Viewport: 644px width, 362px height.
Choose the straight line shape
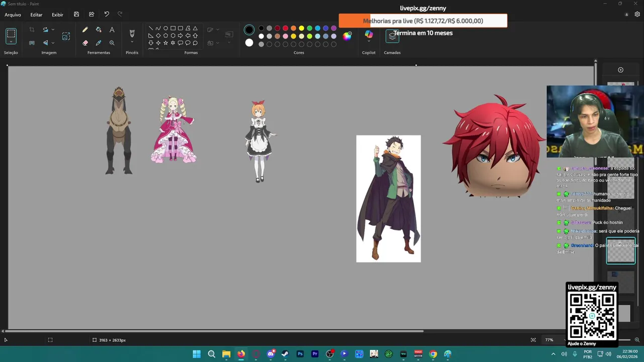[x=150, y=28]
